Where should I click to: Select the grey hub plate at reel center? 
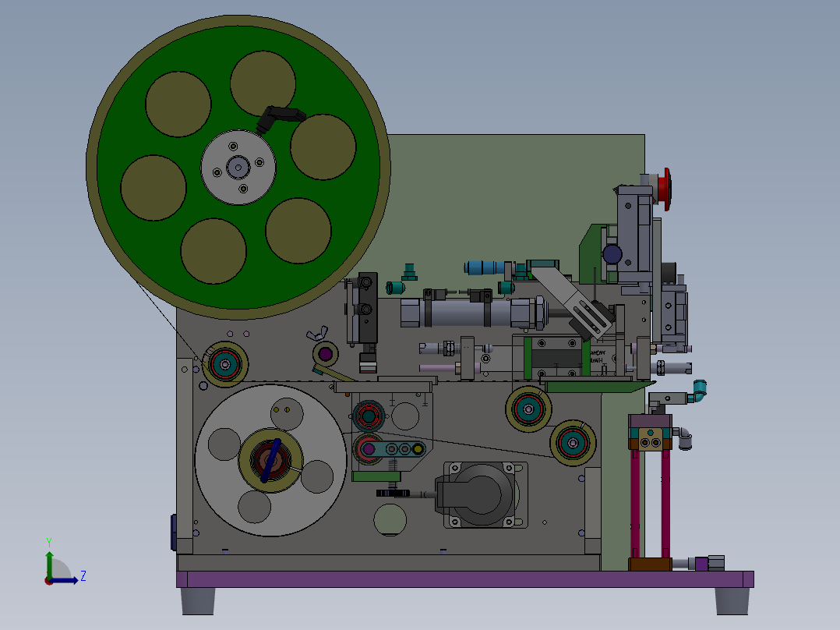(x=238, y=168)
